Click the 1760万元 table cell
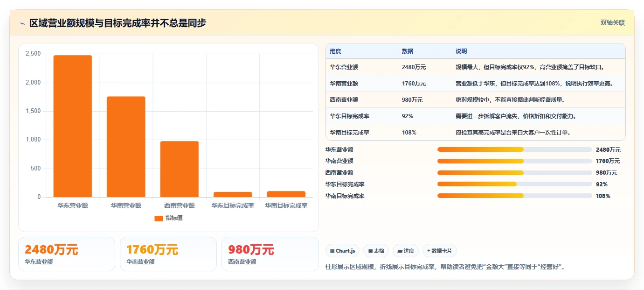The height and width of the screenshot is (290, 644). click(x=414, y=84)
